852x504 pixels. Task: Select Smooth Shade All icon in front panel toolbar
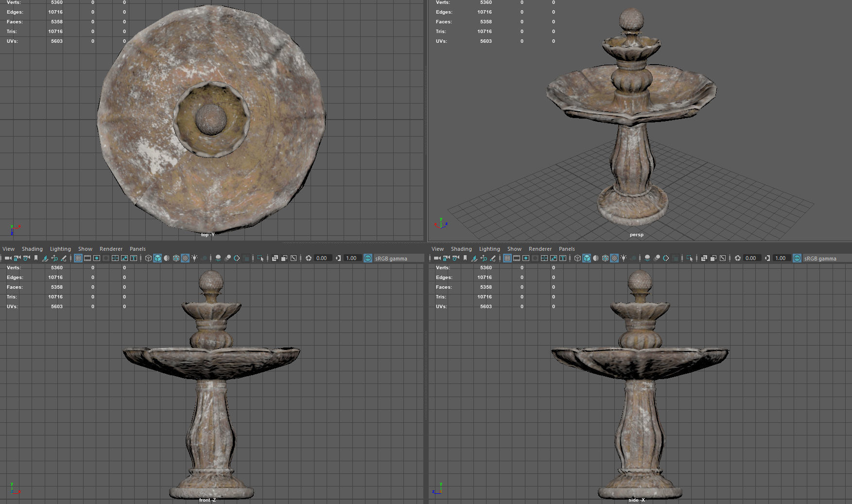coord(157,258)
